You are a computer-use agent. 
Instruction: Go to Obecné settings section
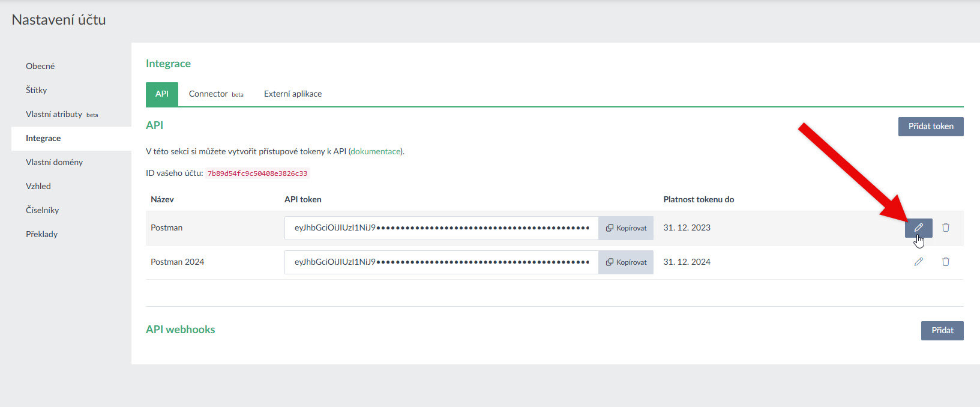40,66
